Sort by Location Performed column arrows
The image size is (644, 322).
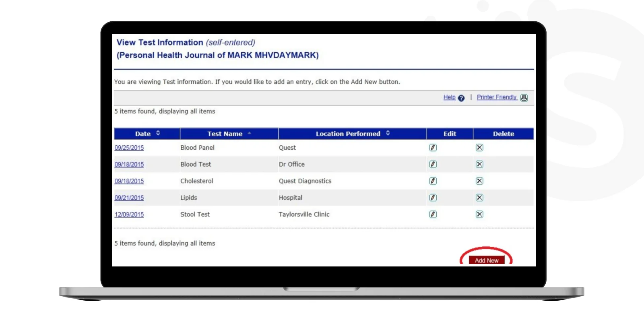click(388, 133)
